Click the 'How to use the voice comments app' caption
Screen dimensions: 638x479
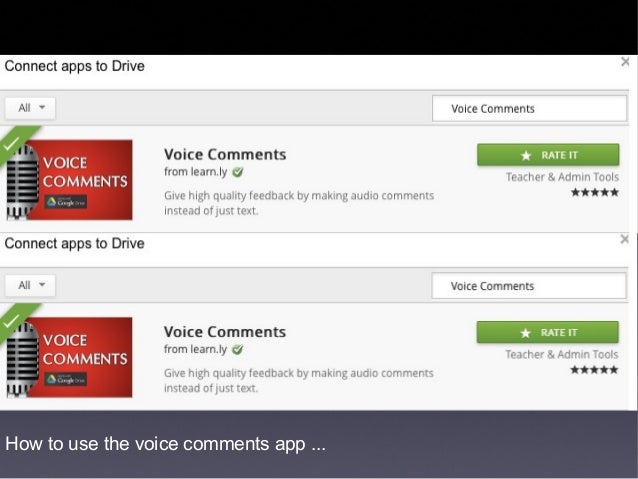coord(166,444)
